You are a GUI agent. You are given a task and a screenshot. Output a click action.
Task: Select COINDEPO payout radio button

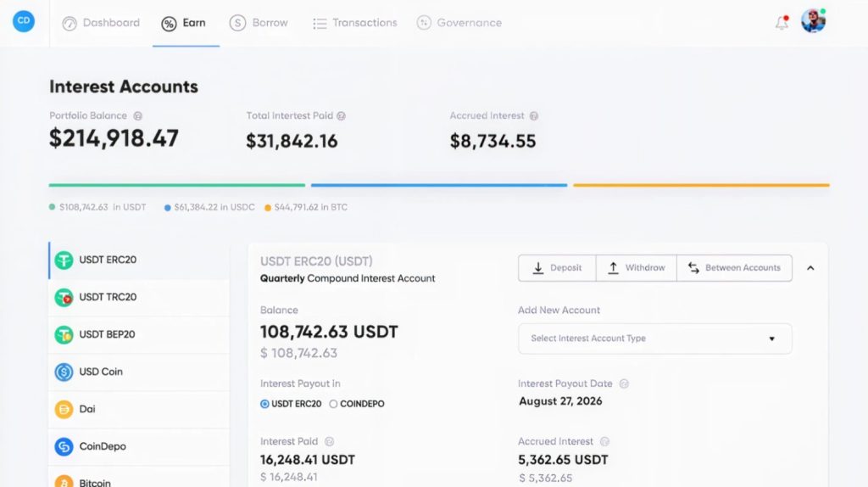tap(333, 404)
